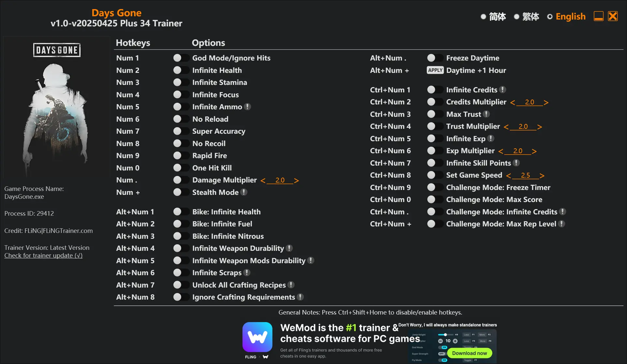
Task: Click the info icon beside Infinite Credits
Action: point(503,90)
